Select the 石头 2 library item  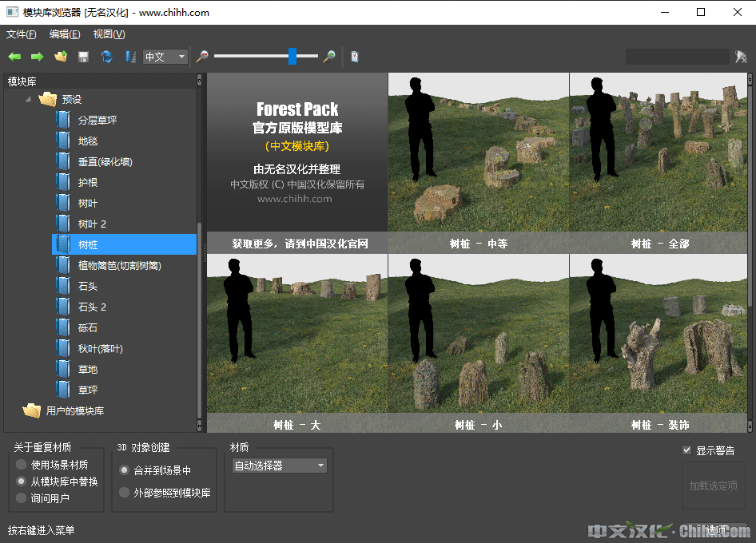point(92,307)
